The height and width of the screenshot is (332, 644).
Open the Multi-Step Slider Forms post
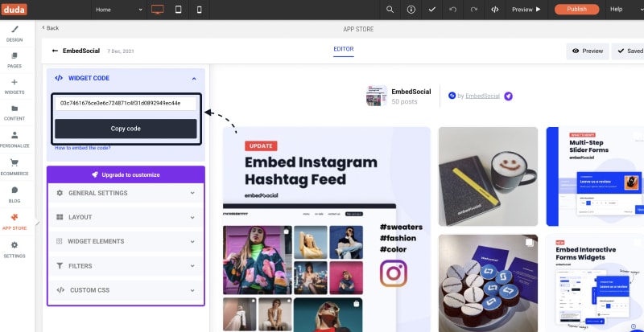595,177
